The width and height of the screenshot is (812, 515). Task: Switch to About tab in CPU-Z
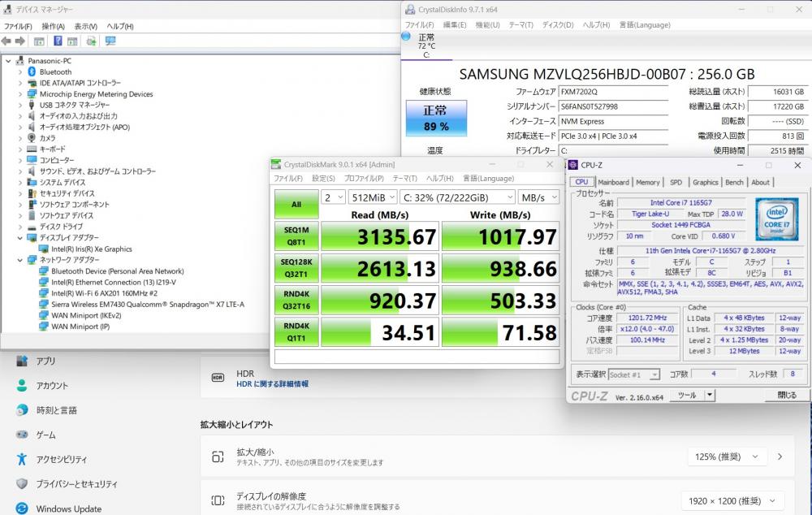[x=760, y=183]
